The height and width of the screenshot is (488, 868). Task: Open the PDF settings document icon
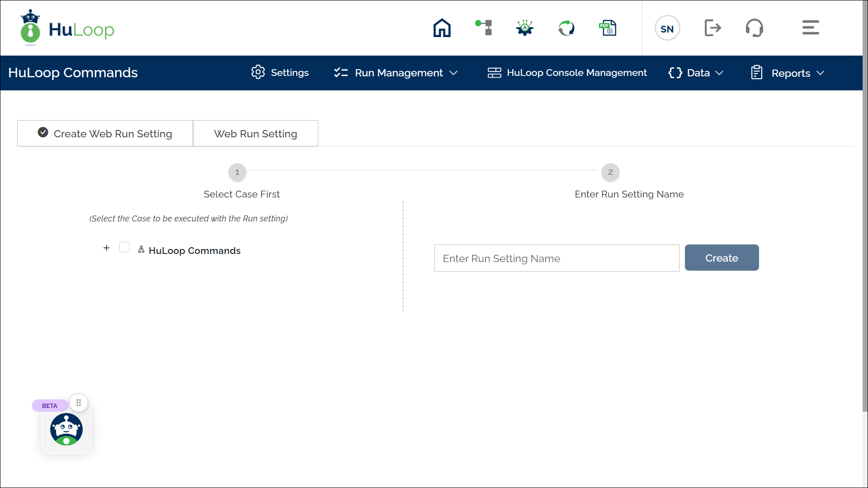(x=608, y=28)
